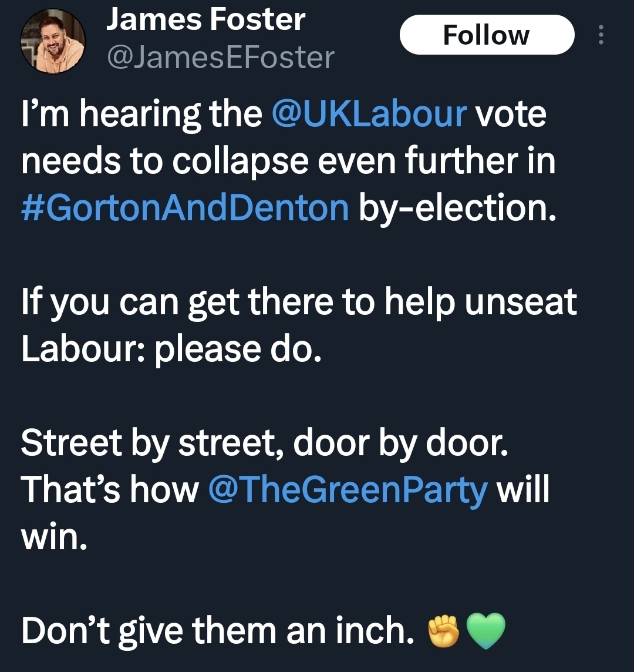Visit the @UKLabour mention

pos(370,114)
